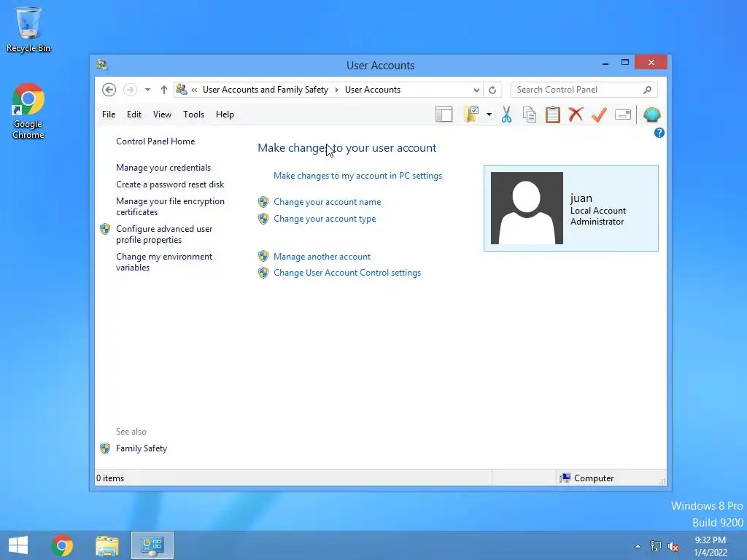Click the Control Panel taskbar button
This screenshot has width=747, height=560.
click(152, 545)
